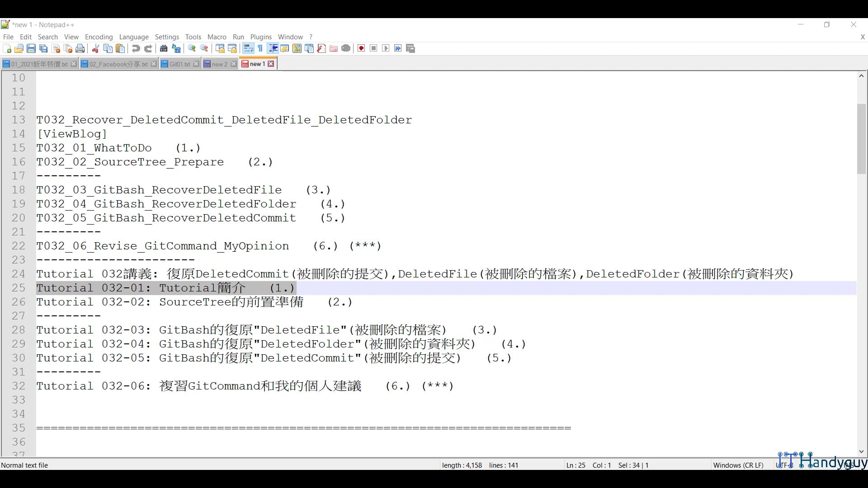Start recording a macro

pos(361,48)
